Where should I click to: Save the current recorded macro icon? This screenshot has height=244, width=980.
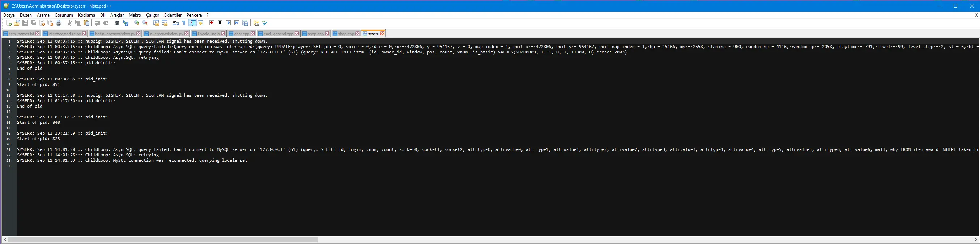pyautogui.click(x=245, y=23)
